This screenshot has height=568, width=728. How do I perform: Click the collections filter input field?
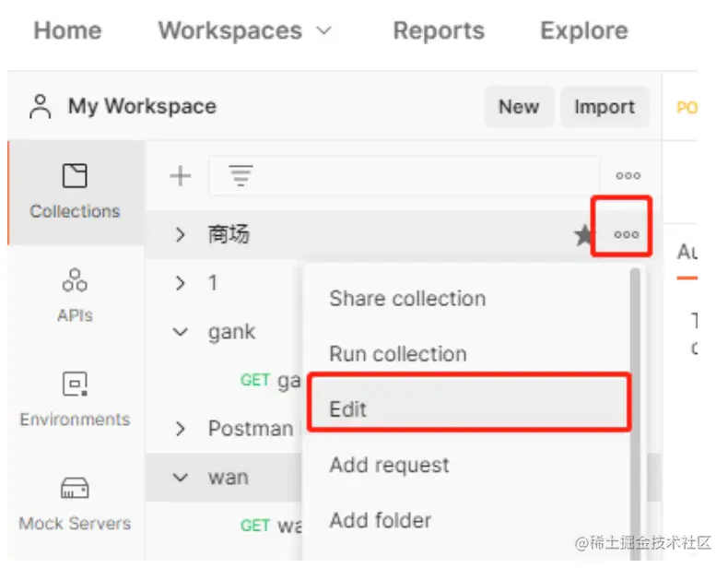click(x=404, y=175)
